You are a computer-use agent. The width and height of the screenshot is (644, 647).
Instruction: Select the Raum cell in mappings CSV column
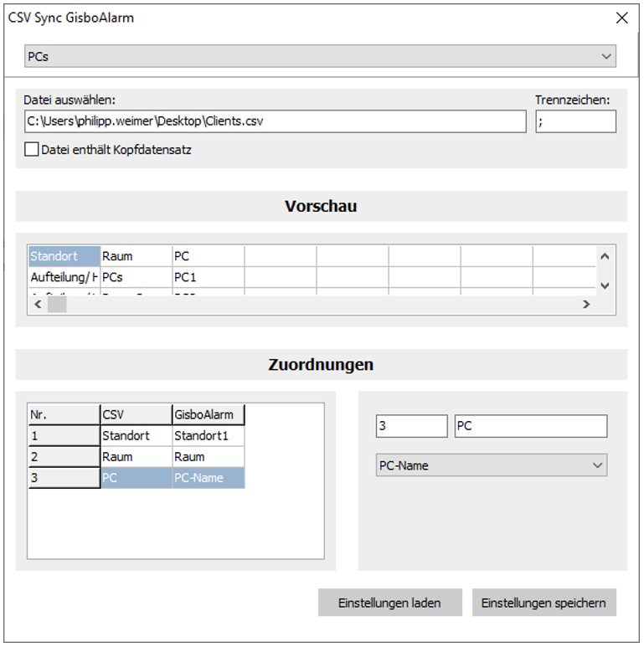coord(137,457)
